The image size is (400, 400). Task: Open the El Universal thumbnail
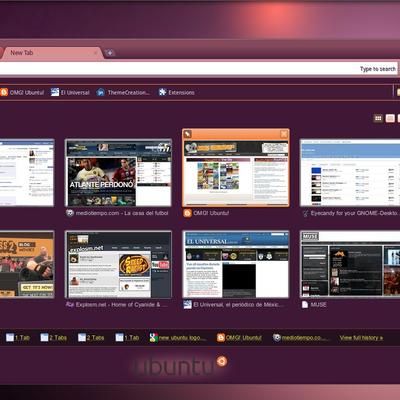tap(236, 264)
